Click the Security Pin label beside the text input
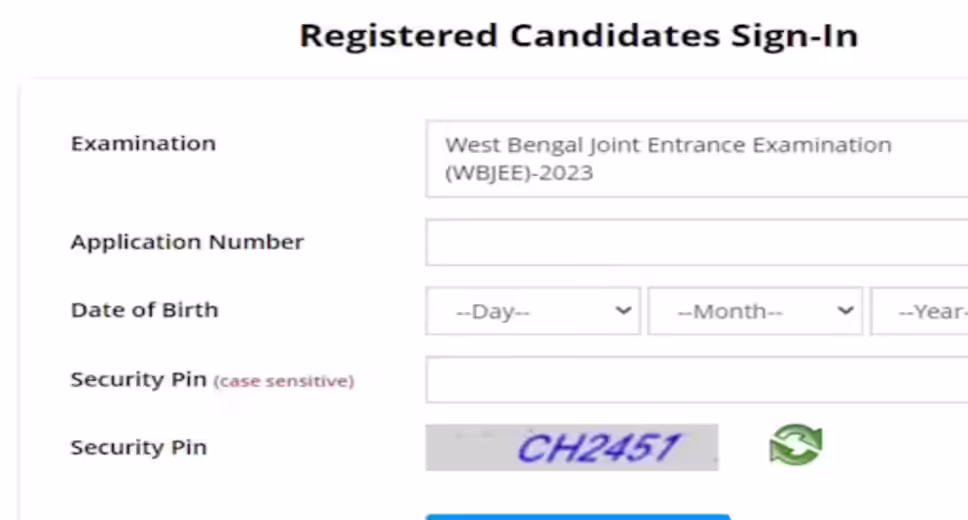Screen dimensions: 968x520 [x=138, y=380]
